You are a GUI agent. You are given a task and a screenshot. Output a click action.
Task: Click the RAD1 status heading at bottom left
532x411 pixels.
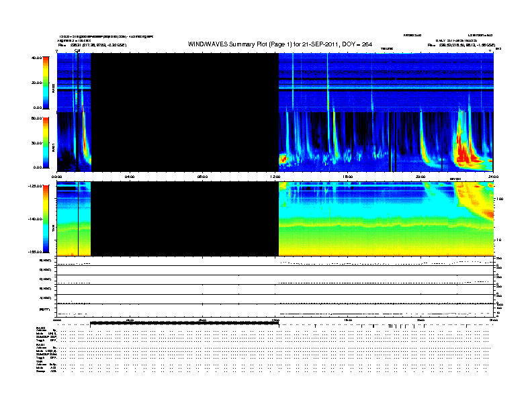(x=41, y=345)
